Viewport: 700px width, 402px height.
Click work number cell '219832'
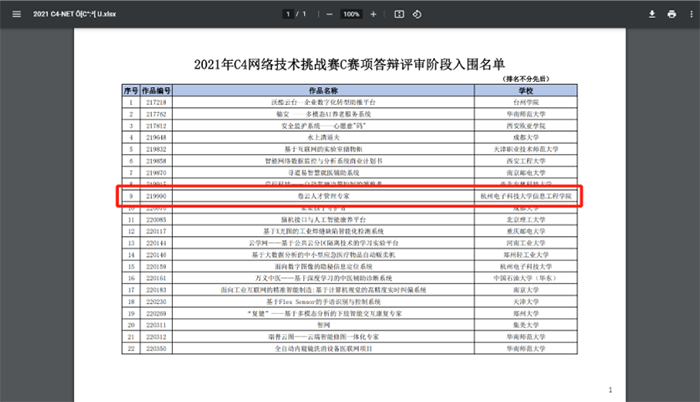coord(156,149)
